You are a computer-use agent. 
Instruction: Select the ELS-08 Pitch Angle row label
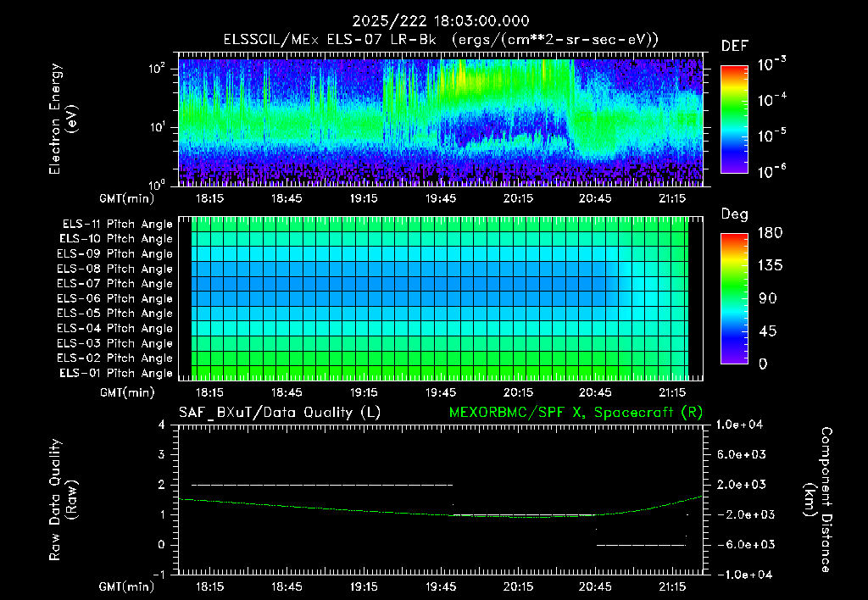[x=114, y=269]
